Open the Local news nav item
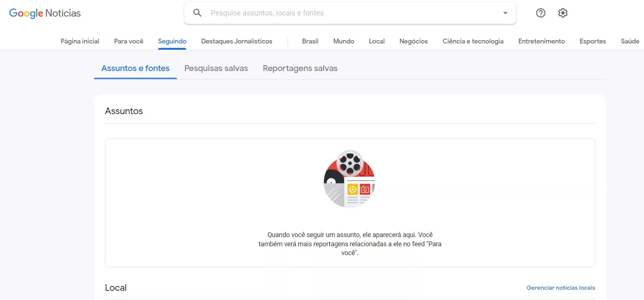 pos(377,41)
